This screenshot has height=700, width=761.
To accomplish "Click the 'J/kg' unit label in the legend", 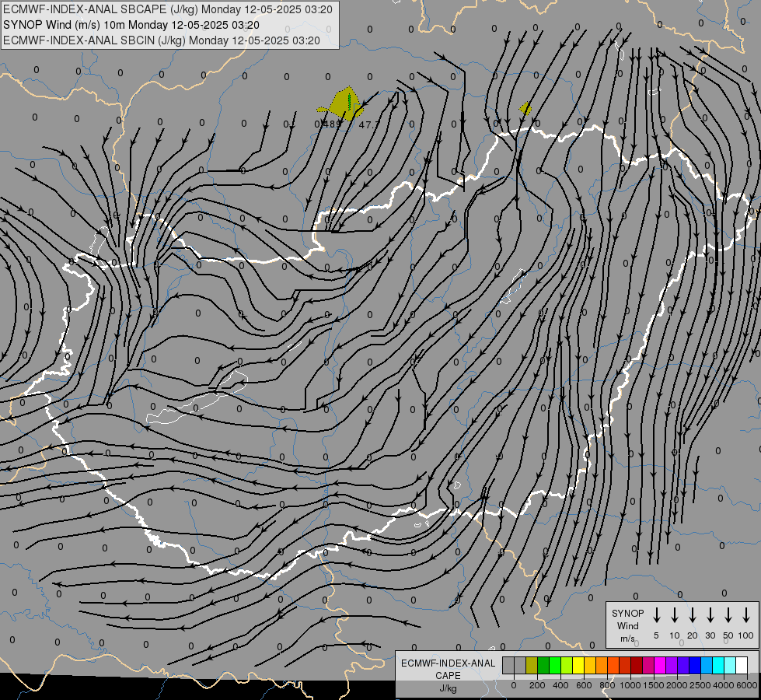I will coord(448,688).
